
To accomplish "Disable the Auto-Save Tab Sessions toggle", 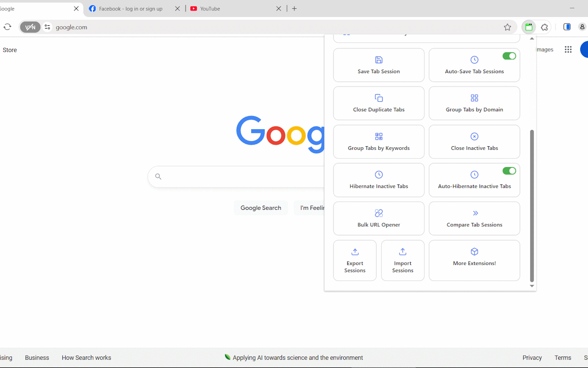I will pyautogui.click(x=509, y=56).
